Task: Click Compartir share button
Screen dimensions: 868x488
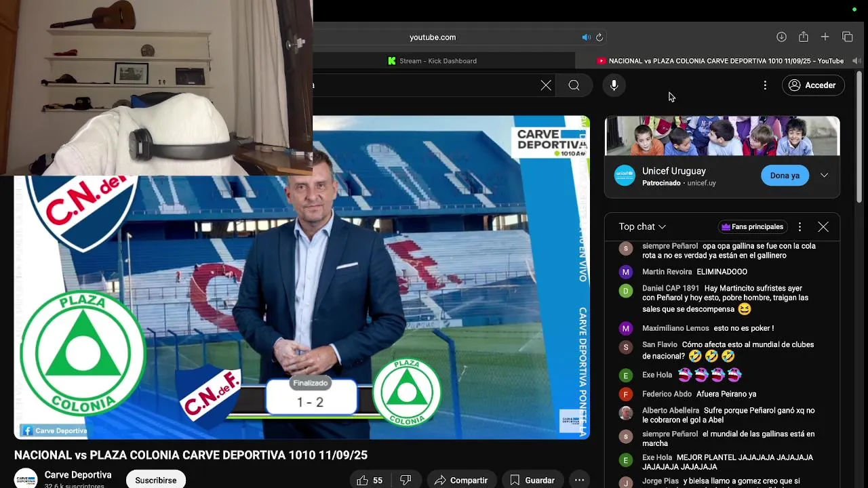Action: click(x=461, y=480)
